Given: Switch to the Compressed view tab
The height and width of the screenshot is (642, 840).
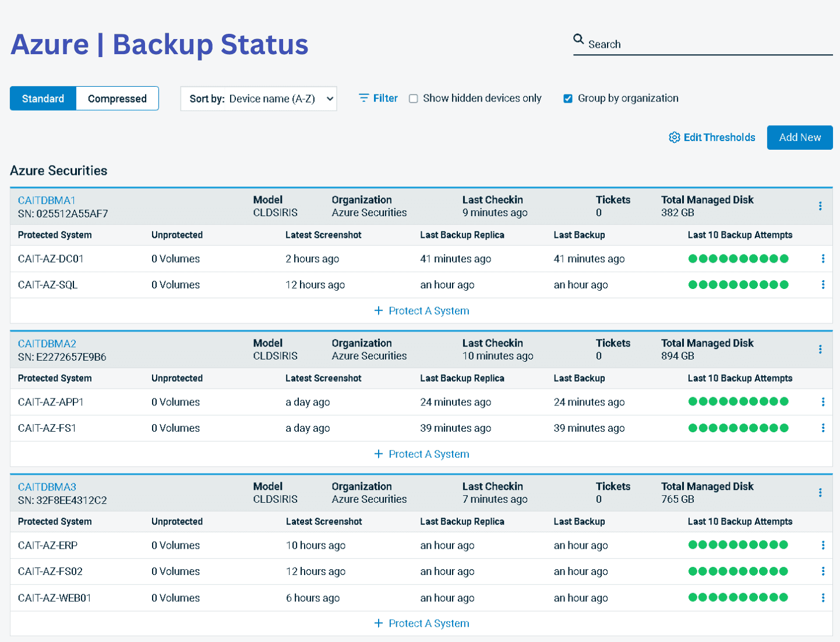Looking at the screenshot, I should (117, 98).
